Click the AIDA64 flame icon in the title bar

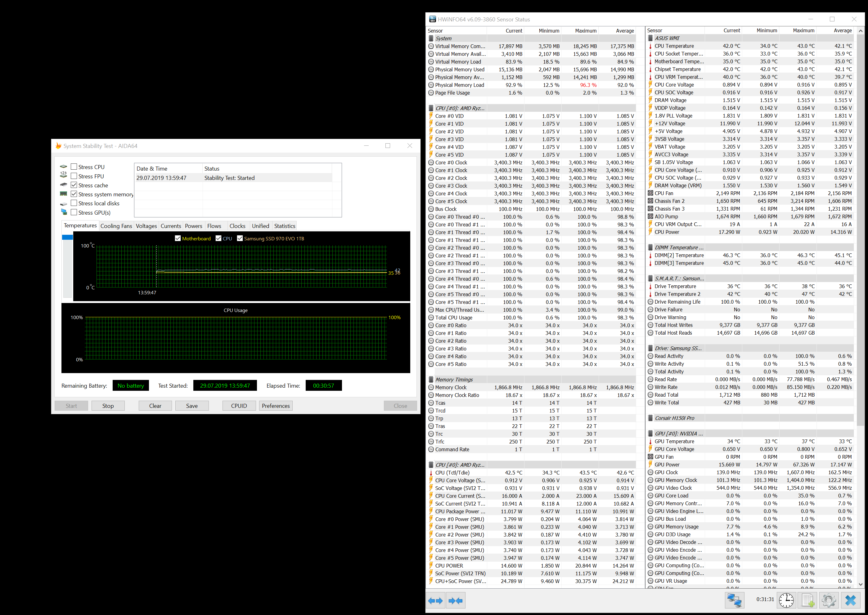pyautogui.click(x=58, y=146)
